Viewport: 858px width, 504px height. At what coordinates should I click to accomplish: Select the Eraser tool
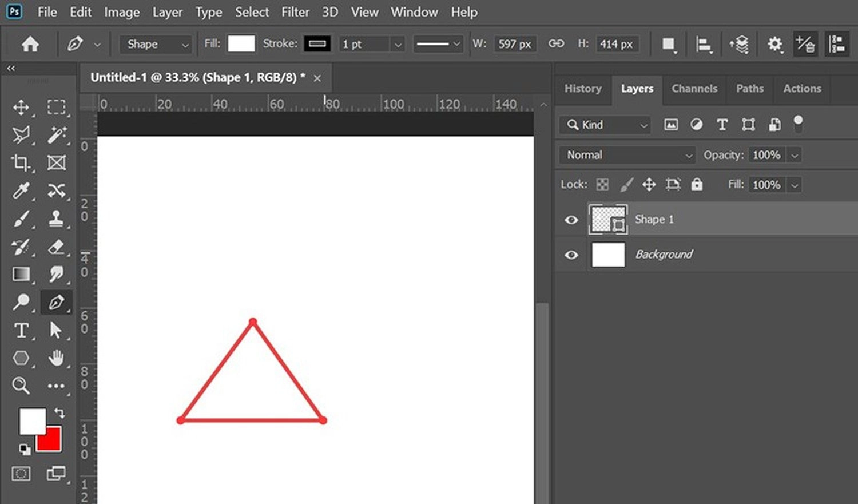(56, 247)
